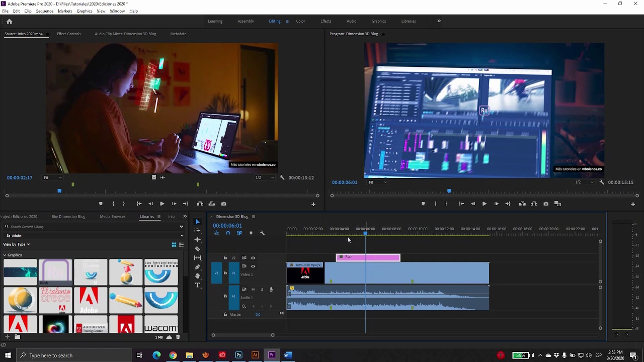Screen dimensions: 644x362
Task: Click the Search Current Library field
Action: tap(94, 227)
